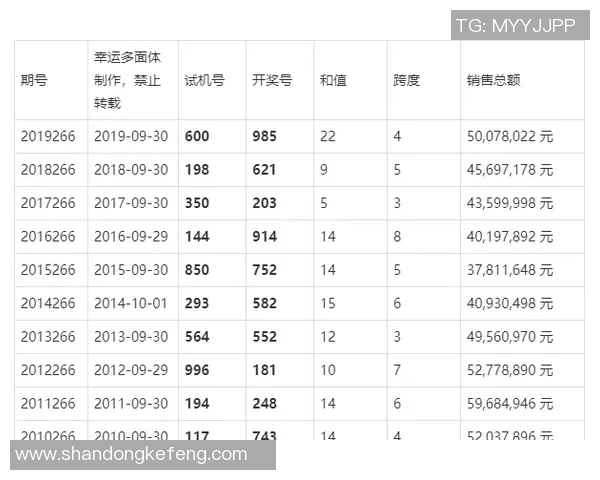
Task: Open the www.shandongkefeng.com link
Action: point(131,455)
